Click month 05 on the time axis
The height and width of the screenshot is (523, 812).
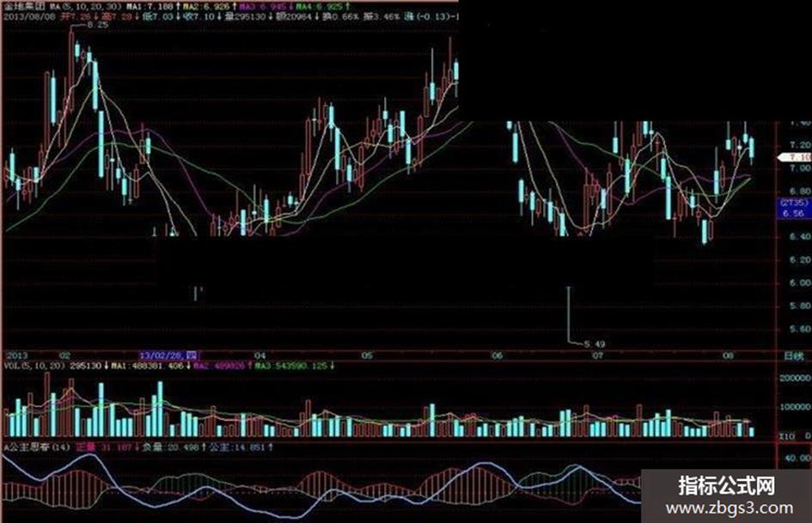coord(367,356)
